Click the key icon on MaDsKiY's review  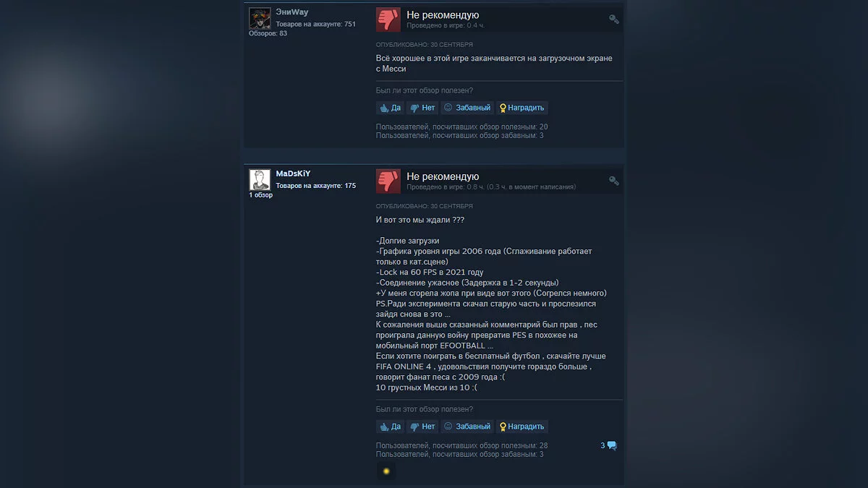pos(614,181)
